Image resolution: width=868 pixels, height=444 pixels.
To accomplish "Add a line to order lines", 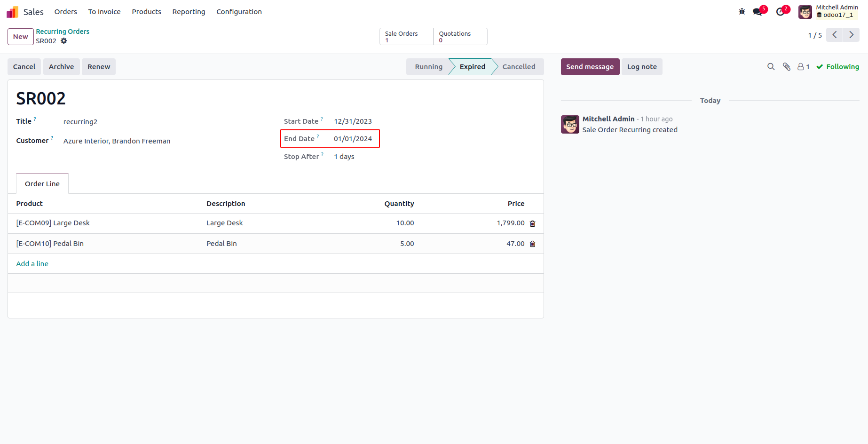I will click(x=32, y=264).
